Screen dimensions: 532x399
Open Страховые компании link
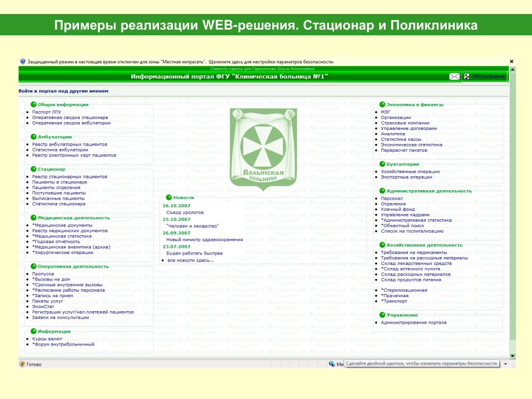point(405,123)
